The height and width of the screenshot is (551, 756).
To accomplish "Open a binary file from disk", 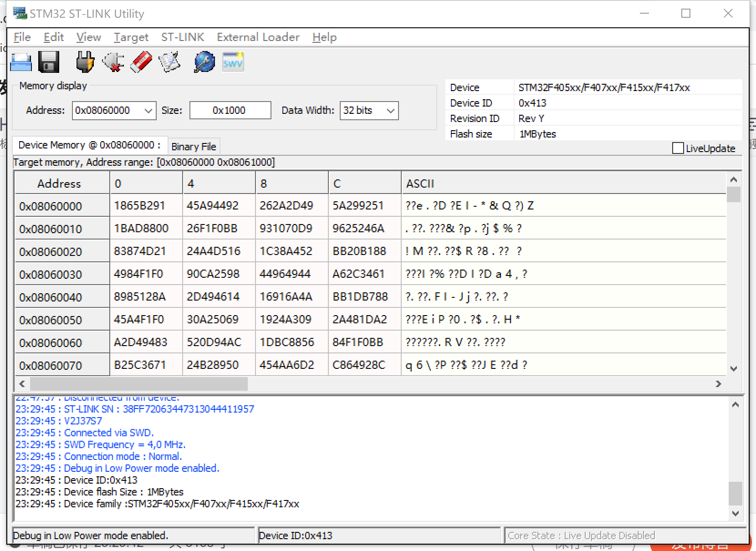I will 20,61.
